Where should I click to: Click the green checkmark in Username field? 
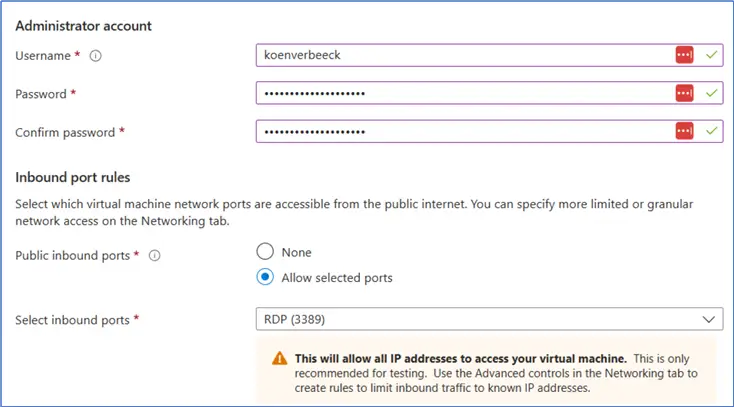tap(711, 55)
